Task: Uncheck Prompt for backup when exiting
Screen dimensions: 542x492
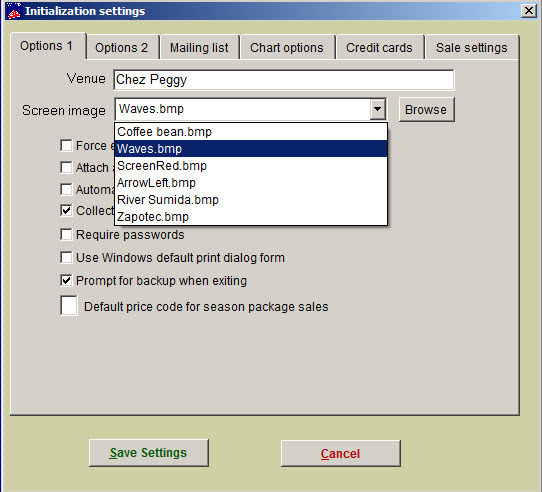Action: [x=66, y=280]
